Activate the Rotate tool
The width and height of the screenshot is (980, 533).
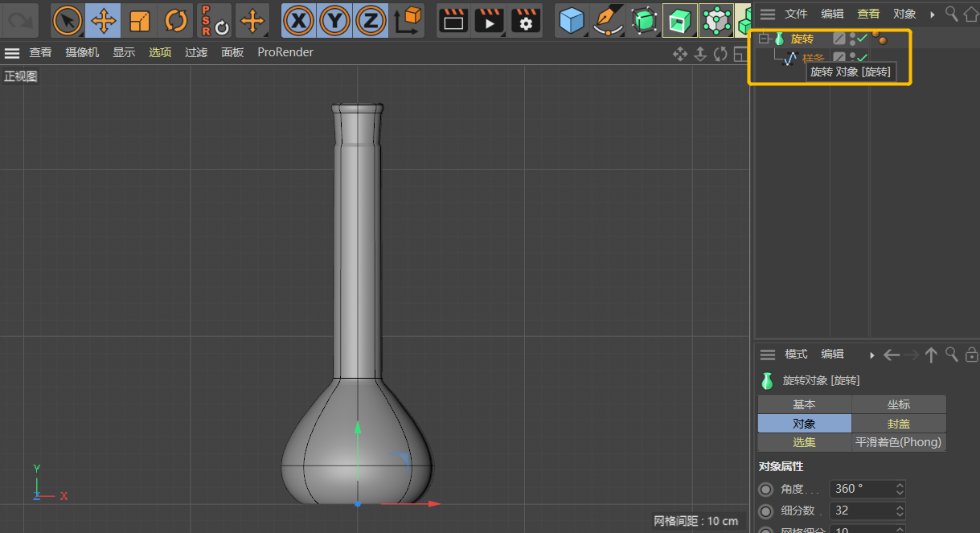[x=176, y=20]
